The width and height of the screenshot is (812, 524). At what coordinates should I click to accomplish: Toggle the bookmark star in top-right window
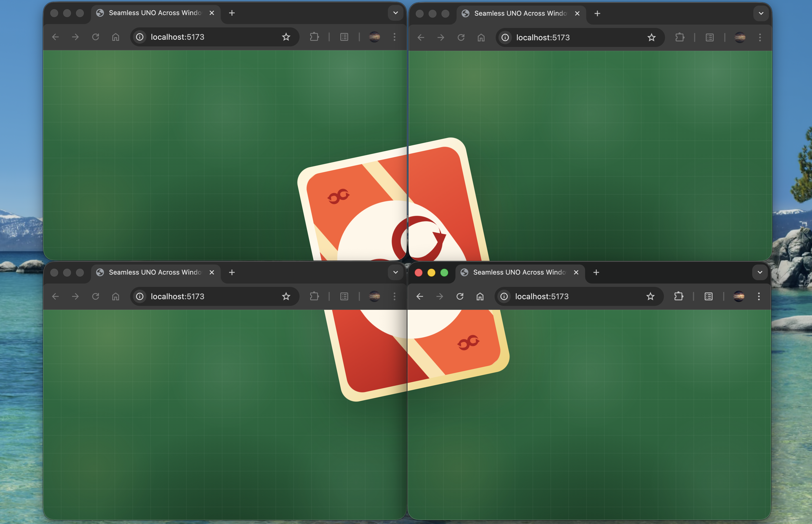[651, 37]
